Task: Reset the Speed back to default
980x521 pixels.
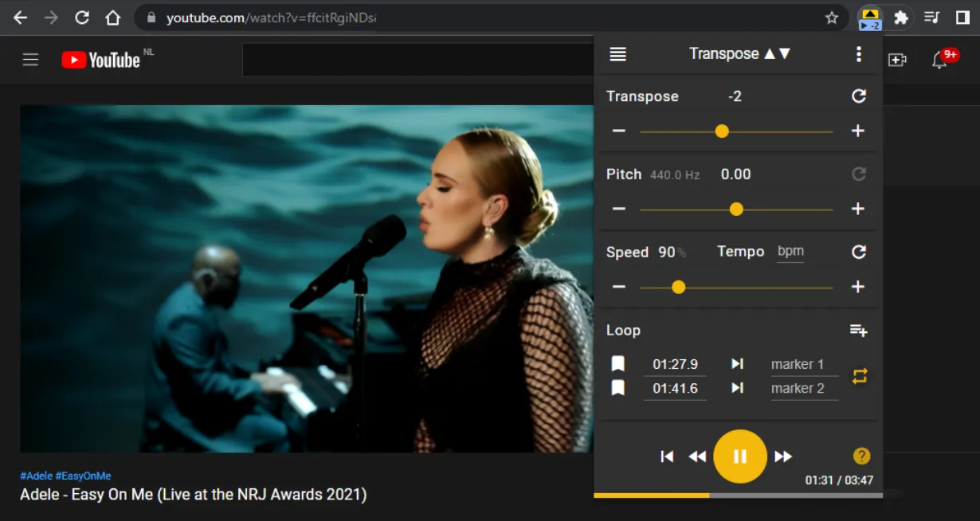Action: pyautogui.click(x=859, y=251)
